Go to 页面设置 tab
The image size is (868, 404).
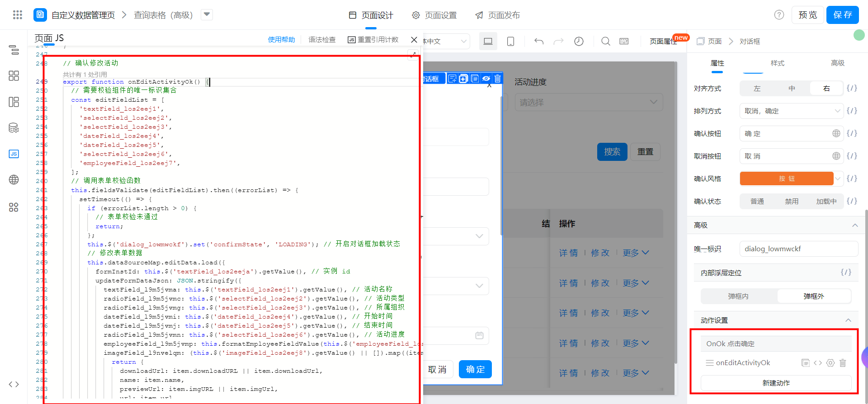pyautogui.click(x=434, y=15)
